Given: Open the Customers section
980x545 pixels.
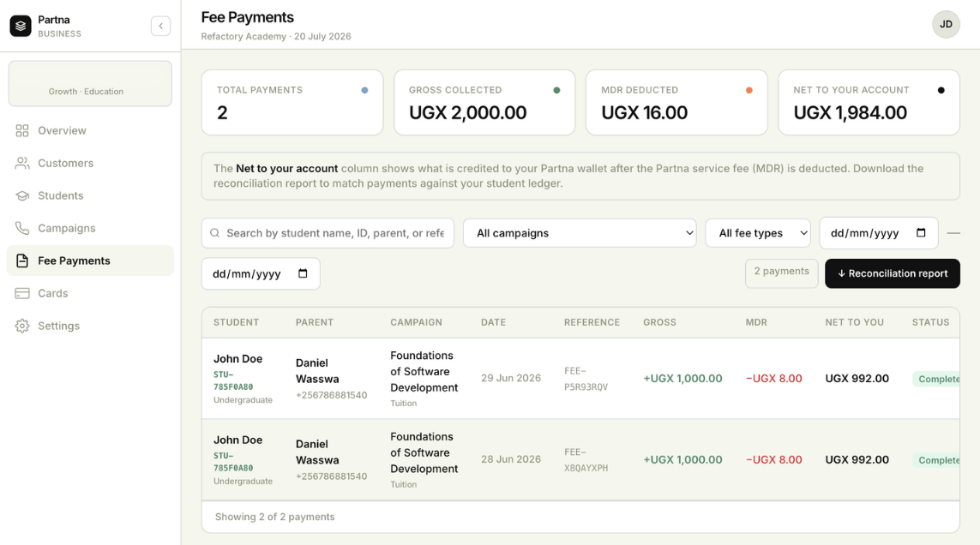Looking at the screenshot, I should [90, 163].
